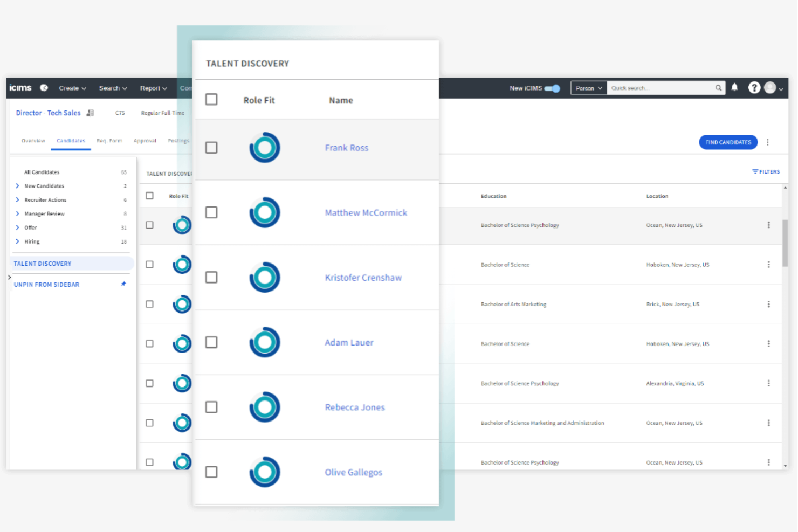Click the Help question mark icon

click(753, 87)
